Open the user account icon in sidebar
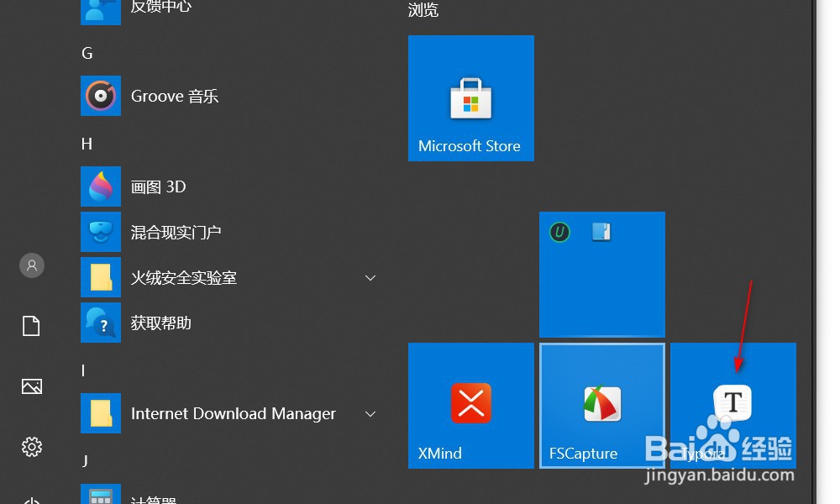The height and width of the screenshot is (504, 840). pos(32,265)
